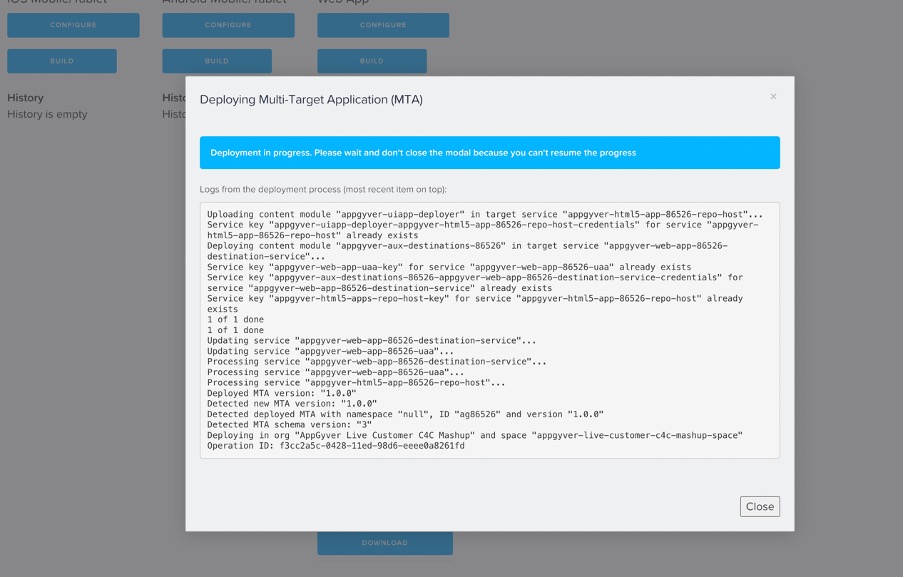Viewport: 904px width, 578px height.
Task: Select the 'Deployed MTA version: "1.0.0"' log line
Action: tap(281, 394)
